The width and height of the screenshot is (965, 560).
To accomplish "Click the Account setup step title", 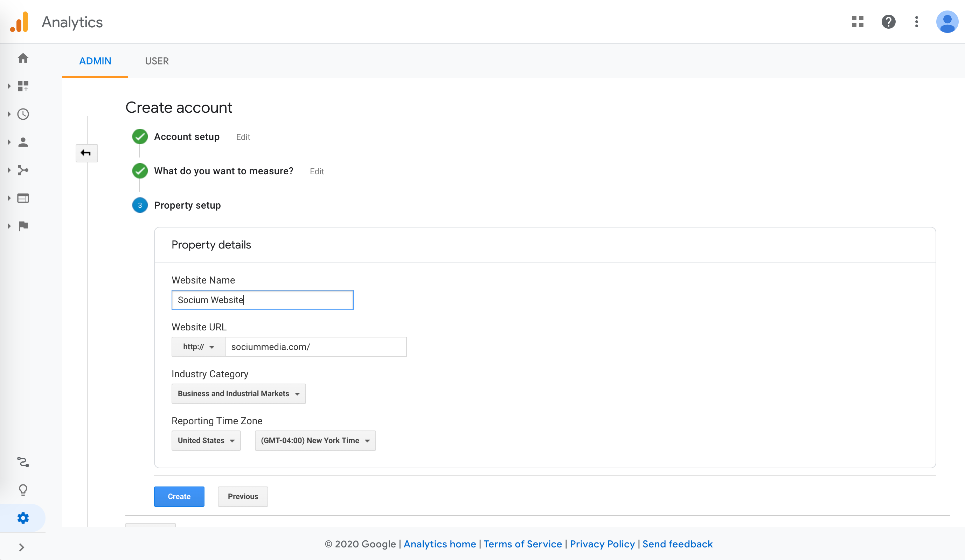I will (x=187, y=136).
